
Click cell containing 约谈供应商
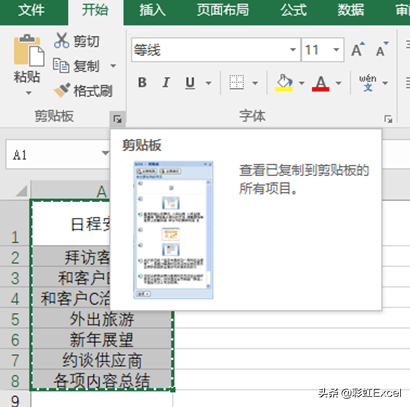click(x=102, y=360)
